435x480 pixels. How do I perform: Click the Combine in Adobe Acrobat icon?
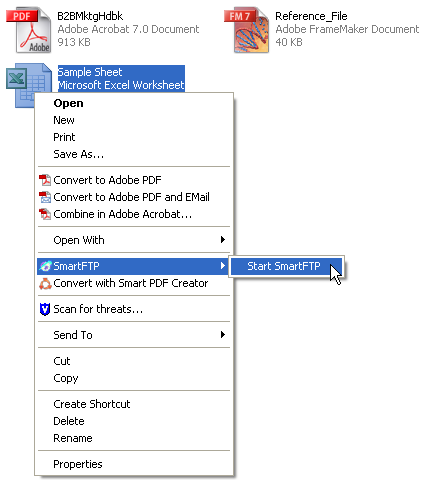[x=45, y=214]
